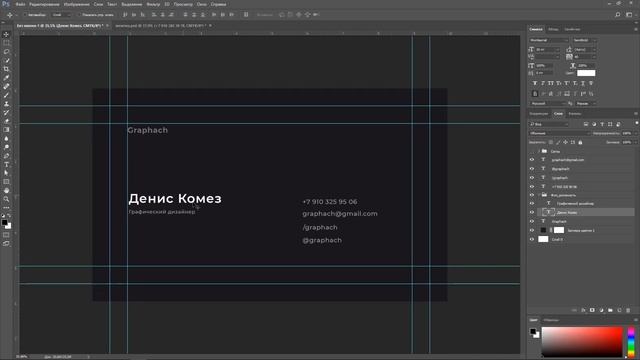Expand the top layer group folder

pos(539,151)
